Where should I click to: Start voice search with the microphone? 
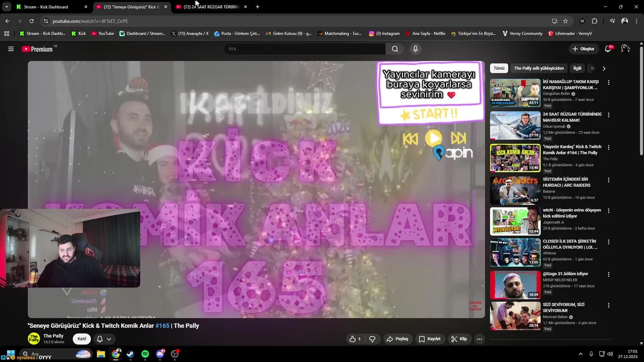click(415, 49)
